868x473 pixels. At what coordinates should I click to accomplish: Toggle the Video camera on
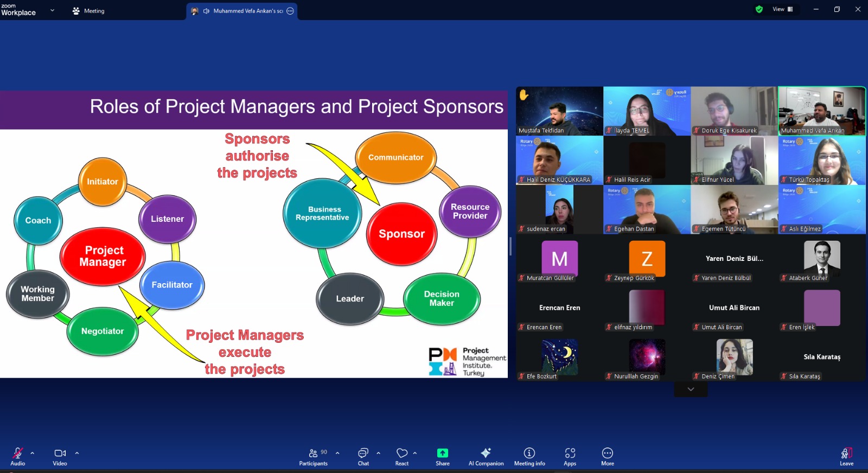coord(60,456)
